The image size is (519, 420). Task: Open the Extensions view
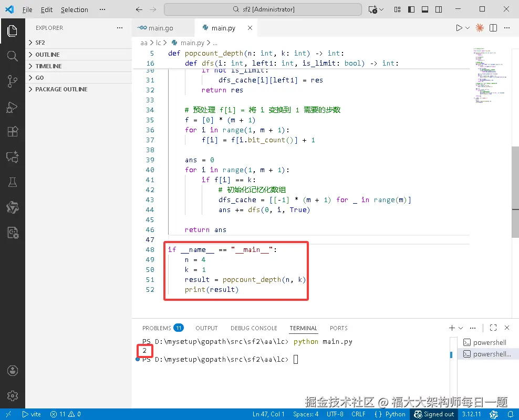pos(12,132)
